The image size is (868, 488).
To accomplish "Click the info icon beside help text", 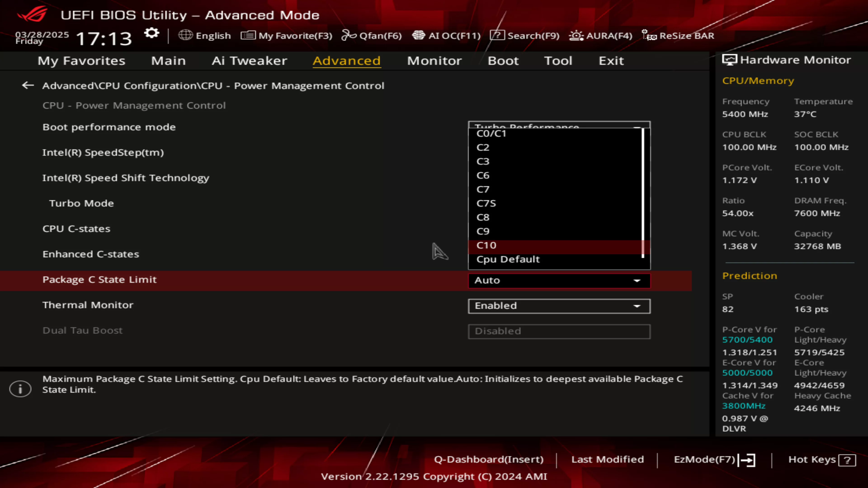I will 20,389.
